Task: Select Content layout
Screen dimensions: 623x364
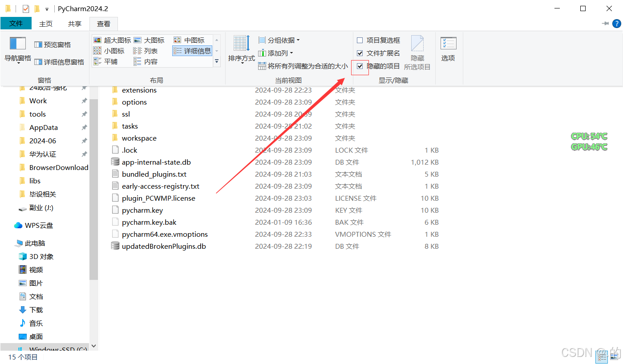Action: (146, 61)
